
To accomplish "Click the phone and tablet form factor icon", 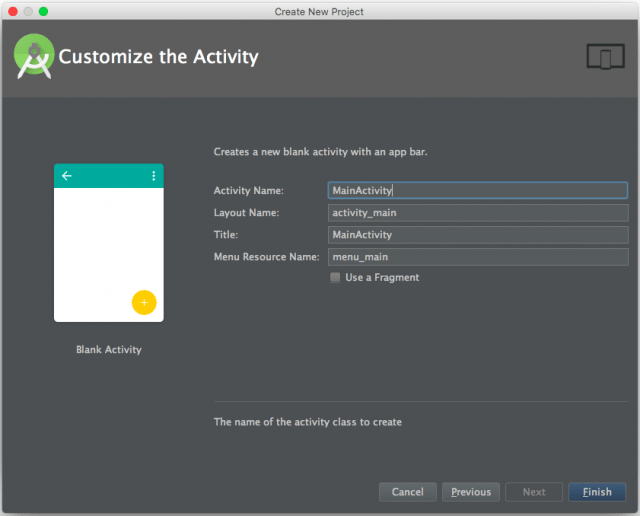I will (x=605, y=57).
